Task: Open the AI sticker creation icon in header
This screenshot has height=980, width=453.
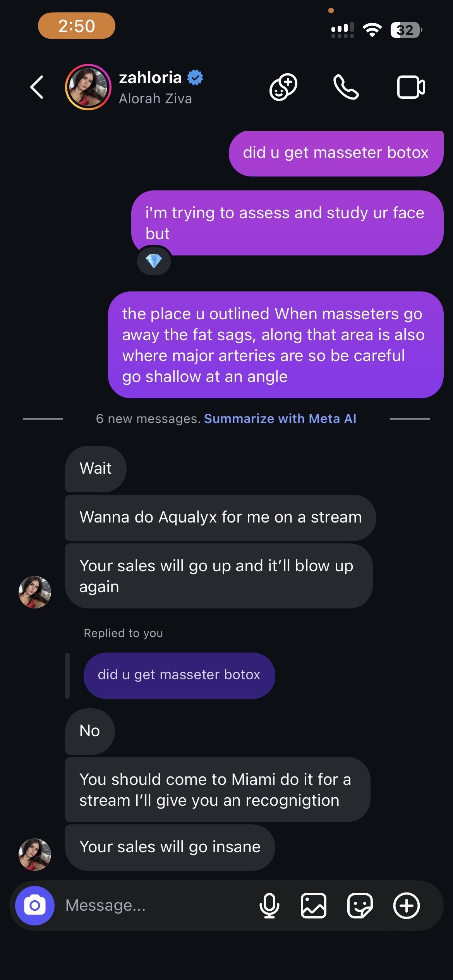Action: pyautogui.click(x=283, y=87)
